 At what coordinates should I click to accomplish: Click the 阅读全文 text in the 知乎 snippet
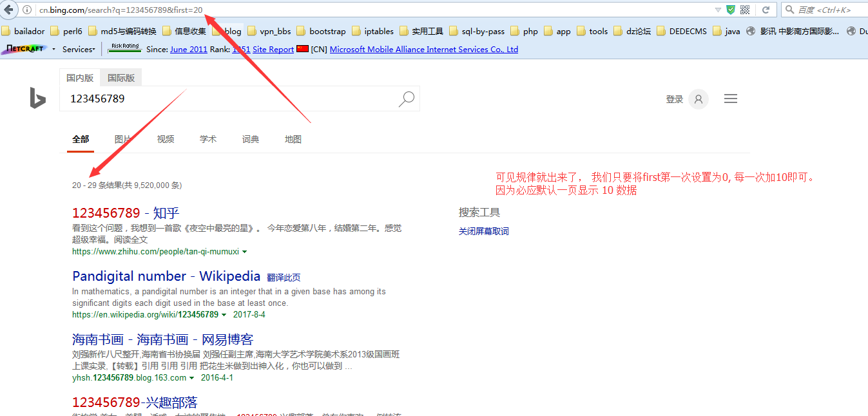(x=131, y=239)
